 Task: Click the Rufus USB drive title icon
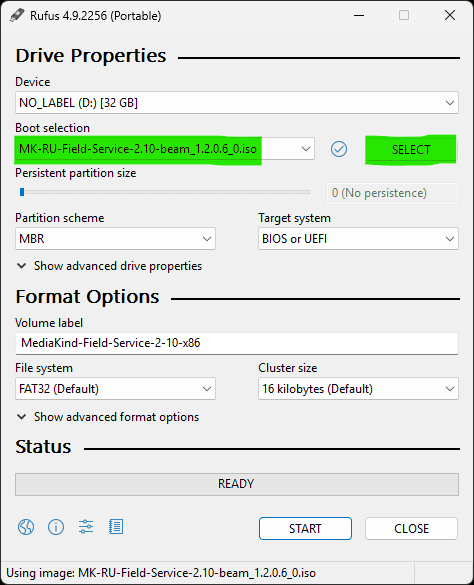coord(17,15)
